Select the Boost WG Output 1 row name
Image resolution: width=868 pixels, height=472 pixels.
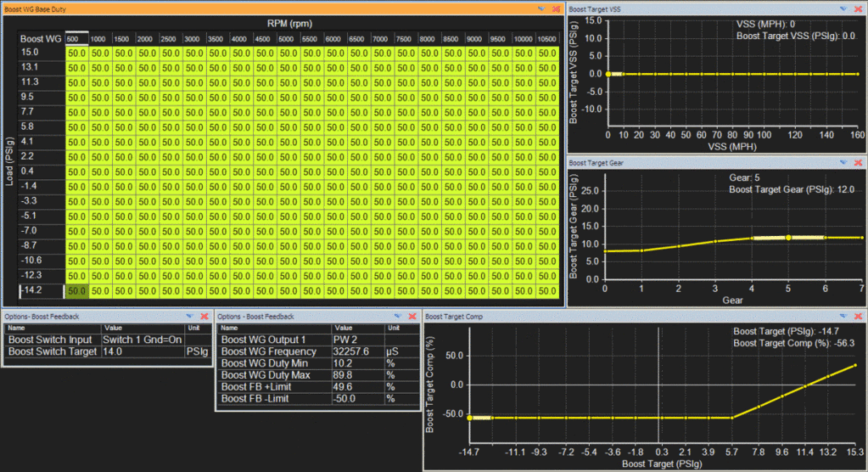[275, 340]
